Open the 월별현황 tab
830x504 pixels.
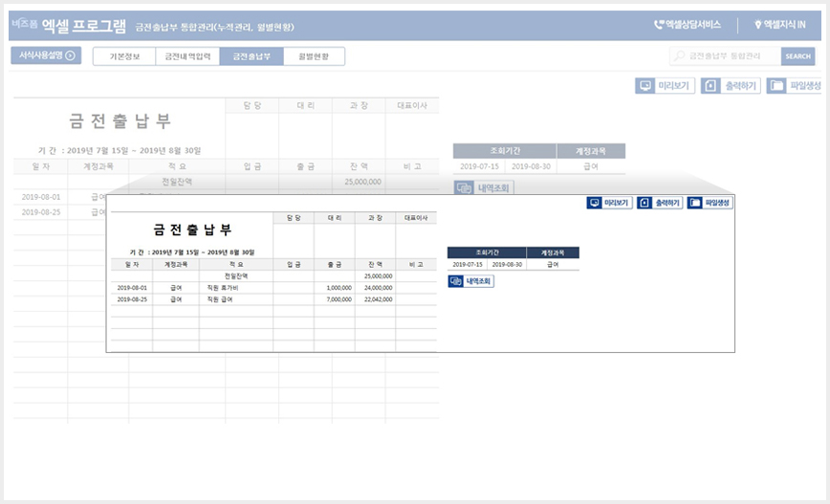[x=314, y=56]
